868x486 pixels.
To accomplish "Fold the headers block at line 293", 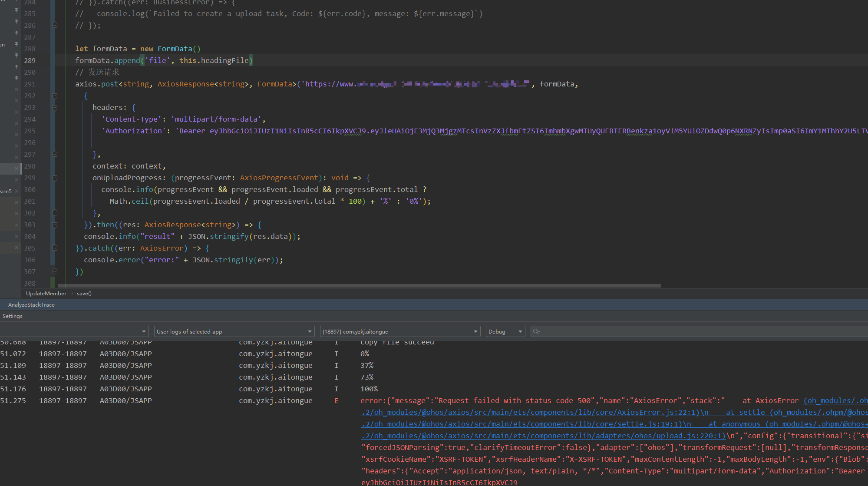I will tap(55, 107).
